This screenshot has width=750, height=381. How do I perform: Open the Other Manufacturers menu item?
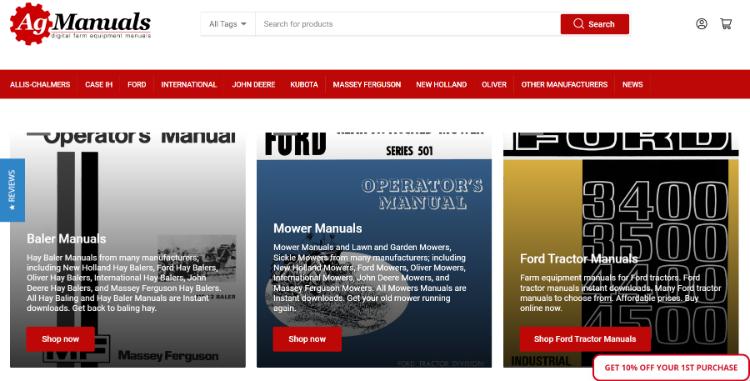564,85
